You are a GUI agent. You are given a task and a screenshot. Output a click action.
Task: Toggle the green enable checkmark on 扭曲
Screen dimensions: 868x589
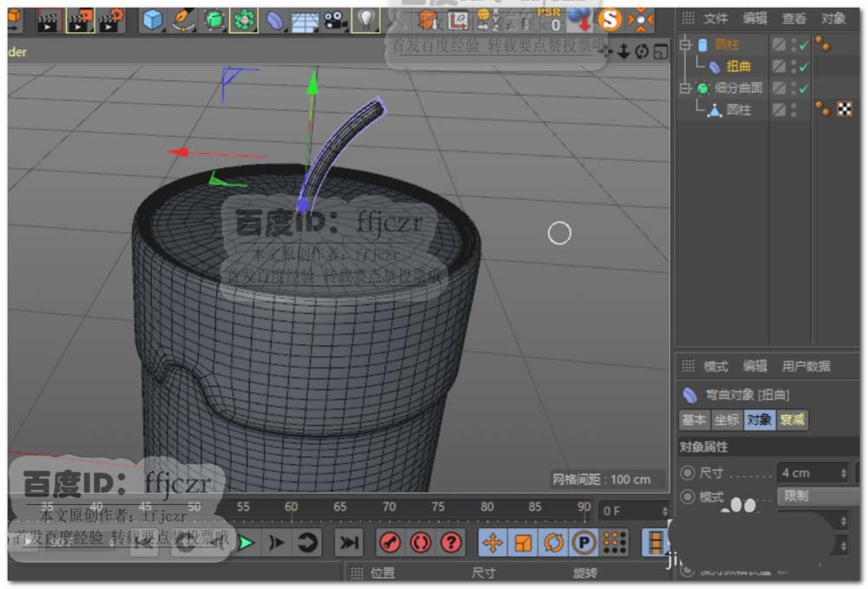[x=803, y=67]
